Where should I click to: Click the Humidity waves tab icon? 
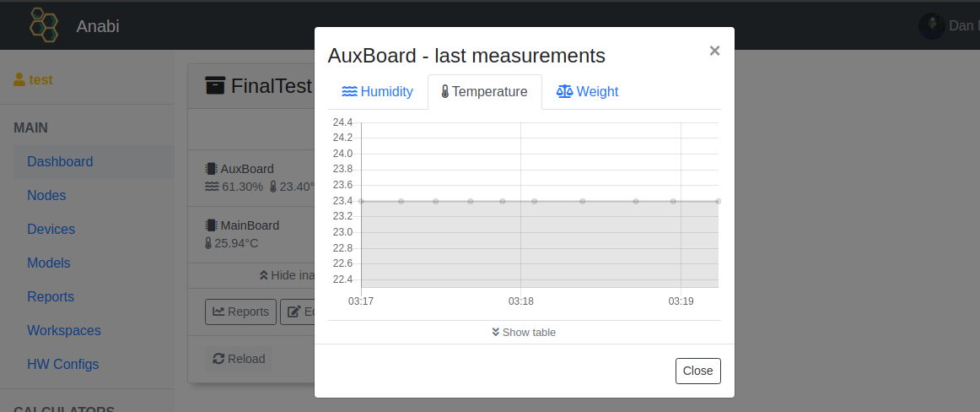[349, 92]
